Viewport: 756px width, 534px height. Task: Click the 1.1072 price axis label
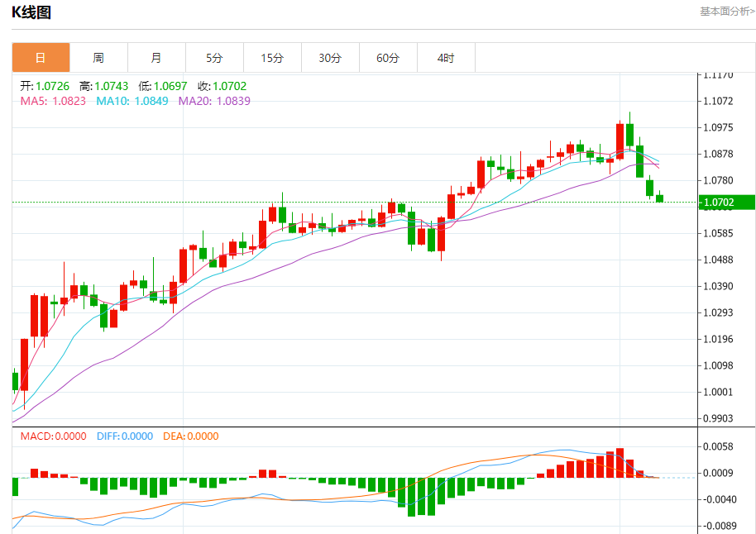(718, 101)
